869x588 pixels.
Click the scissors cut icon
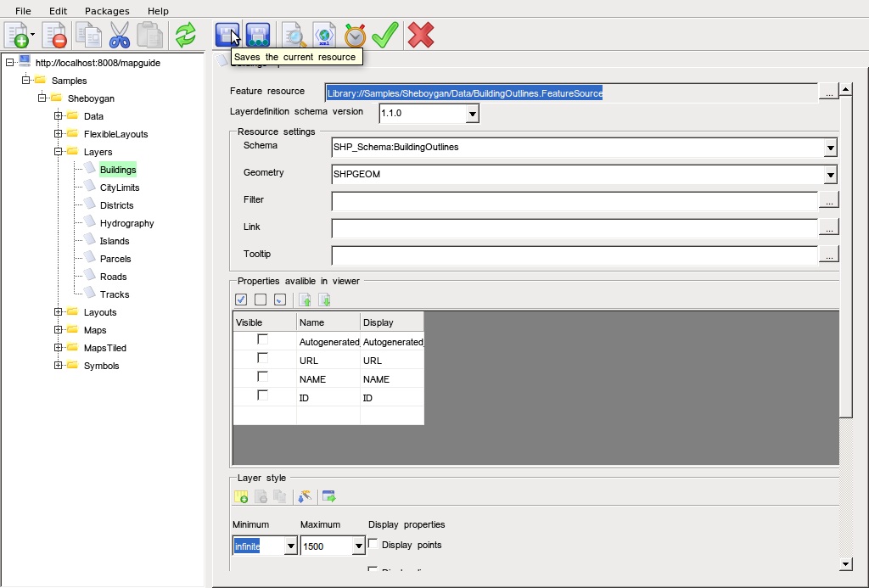pos(120,36)
